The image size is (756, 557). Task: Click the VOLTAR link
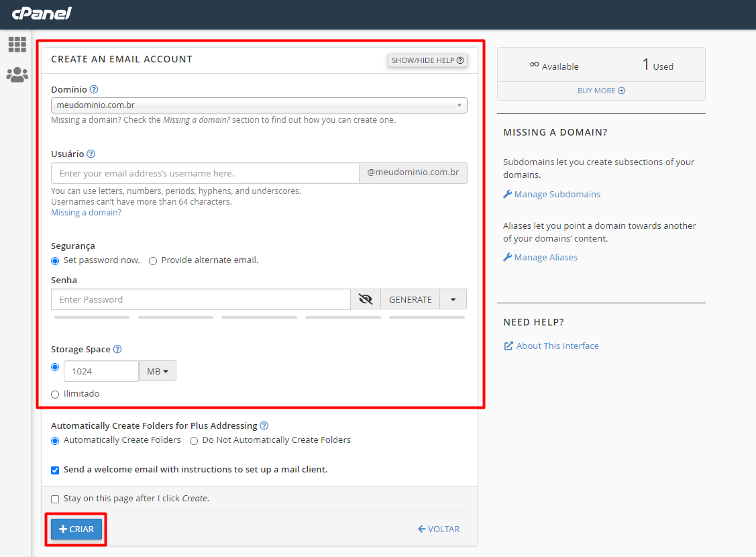pyautogui.click(x=439, y=529)
